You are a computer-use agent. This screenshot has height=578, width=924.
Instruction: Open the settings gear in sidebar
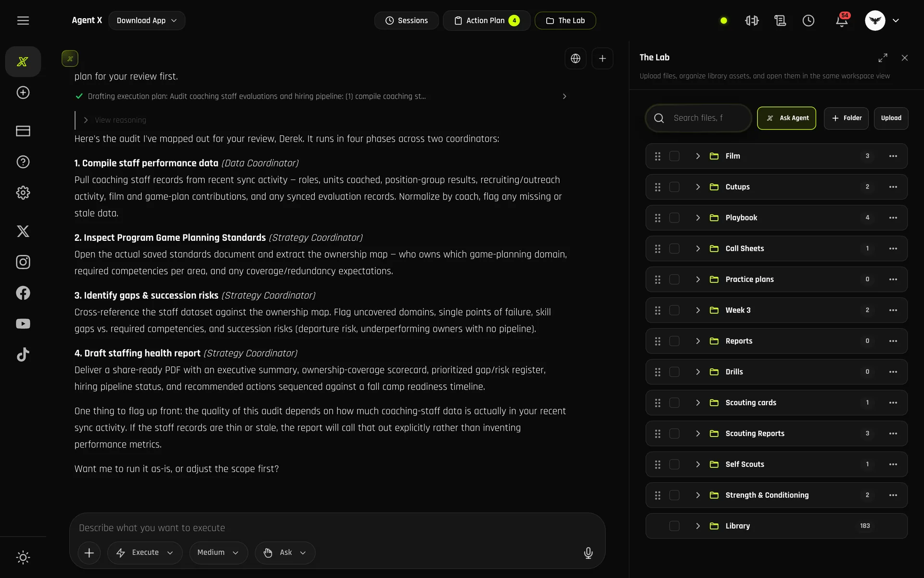tap(23, 193)
